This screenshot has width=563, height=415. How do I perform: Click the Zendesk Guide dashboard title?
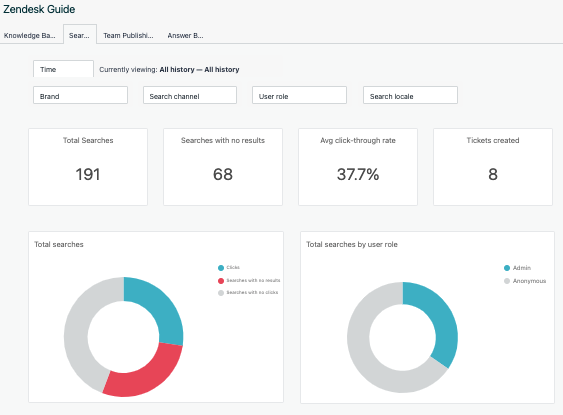click(39, 9)
